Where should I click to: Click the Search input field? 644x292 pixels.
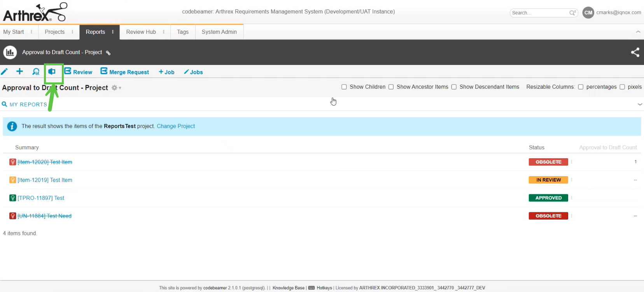pos(539,13)
